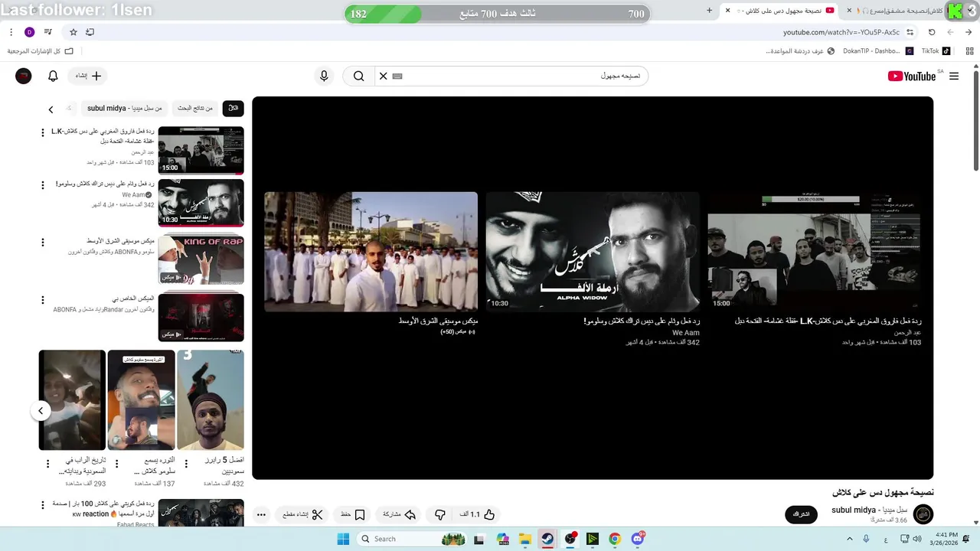Open Chrome's three-dot menu
Viewport: 980px width, 551px height.
tap(11, 32)
